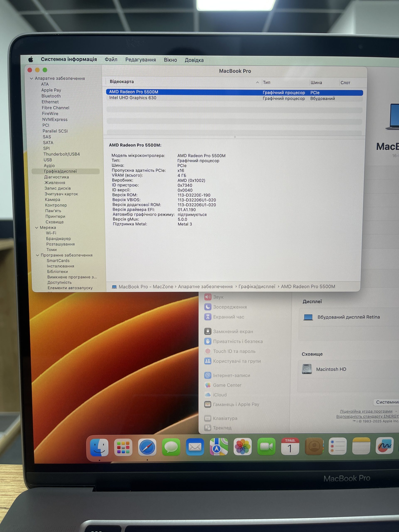399x532 pixels.
Task: Select iCloud in System Settings sidebar
Action: pos(216,395)
